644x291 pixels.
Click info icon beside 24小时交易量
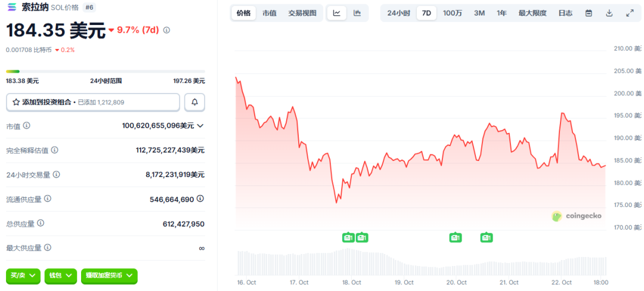point(57,175)
